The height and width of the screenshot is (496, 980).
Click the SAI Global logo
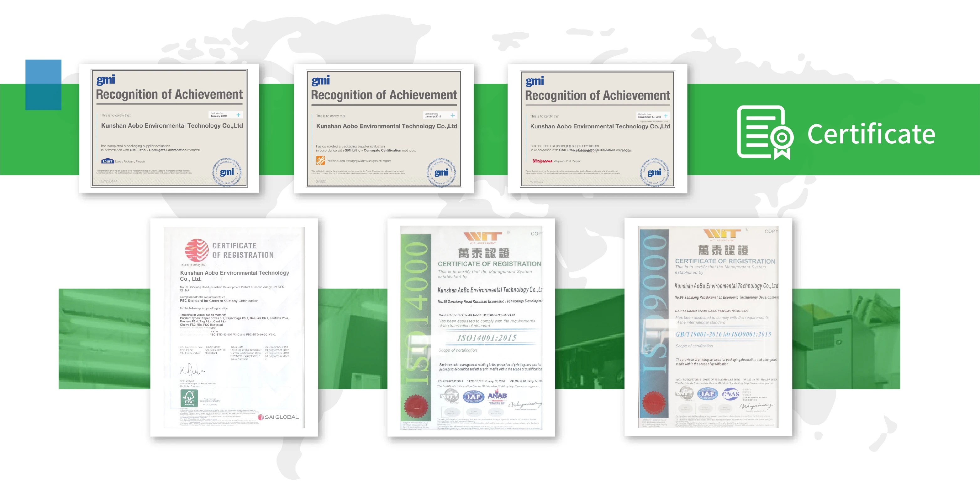(278, 417)
